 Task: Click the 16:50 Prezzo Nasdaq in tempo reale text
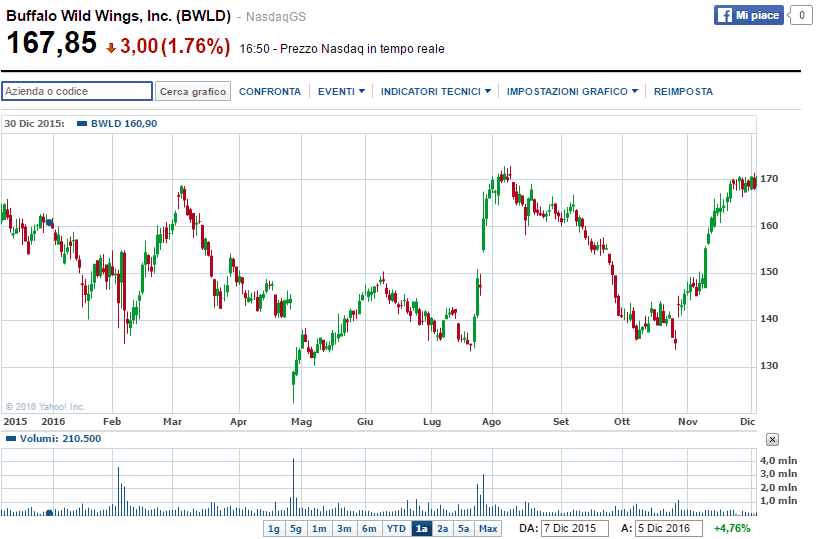[342, 49]
